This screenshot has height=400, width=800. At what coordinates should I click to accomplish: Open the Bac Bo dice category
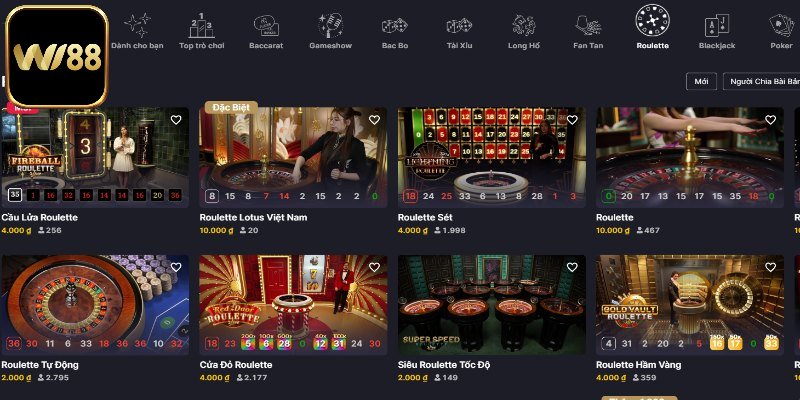[394, 26]
